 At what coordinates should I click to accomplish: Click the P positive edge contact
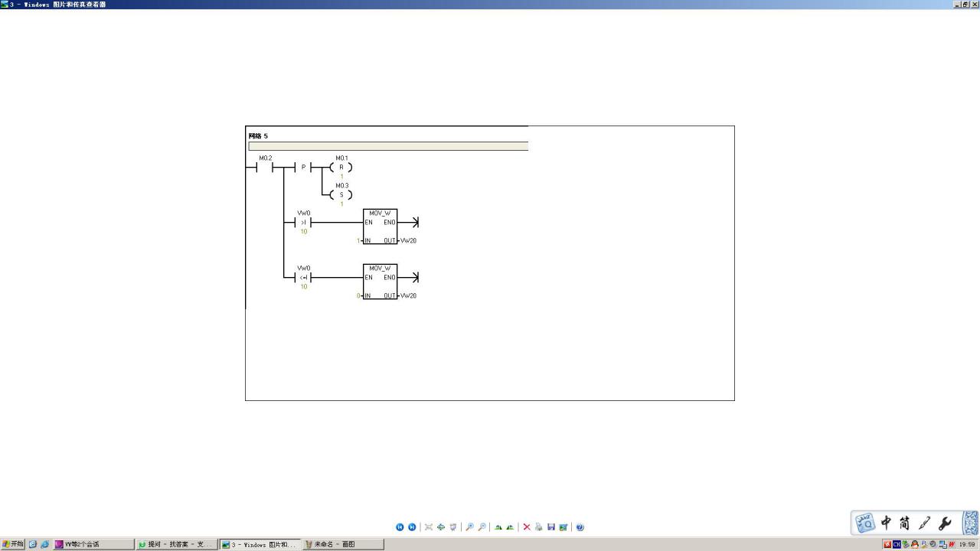(x=303, y=167)
